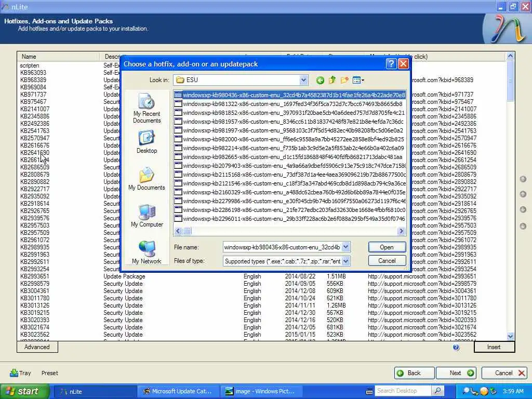Click the taskbar clock showing 3:59 AM

pyautogui.click(x=513, y=391)
